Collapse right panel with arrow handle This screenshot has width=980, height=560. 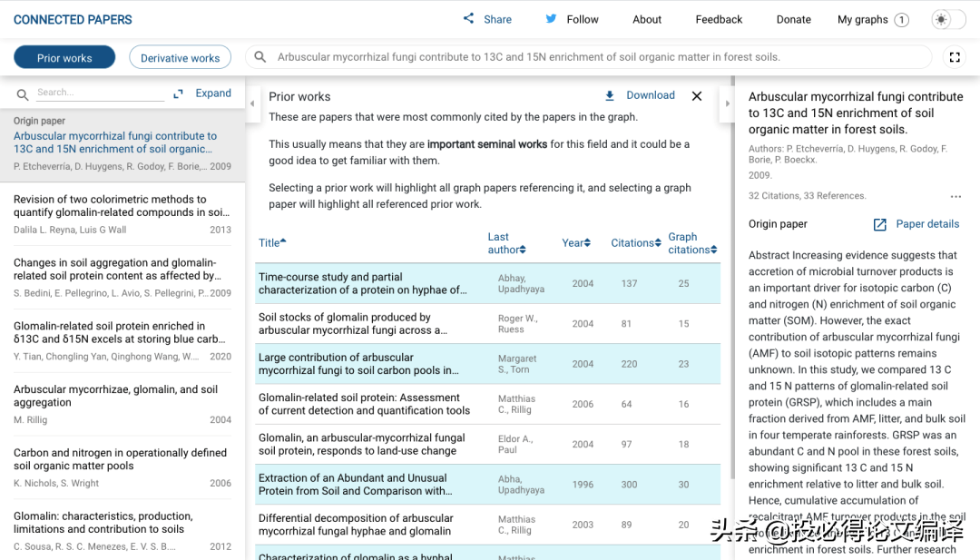click(727, 103)
